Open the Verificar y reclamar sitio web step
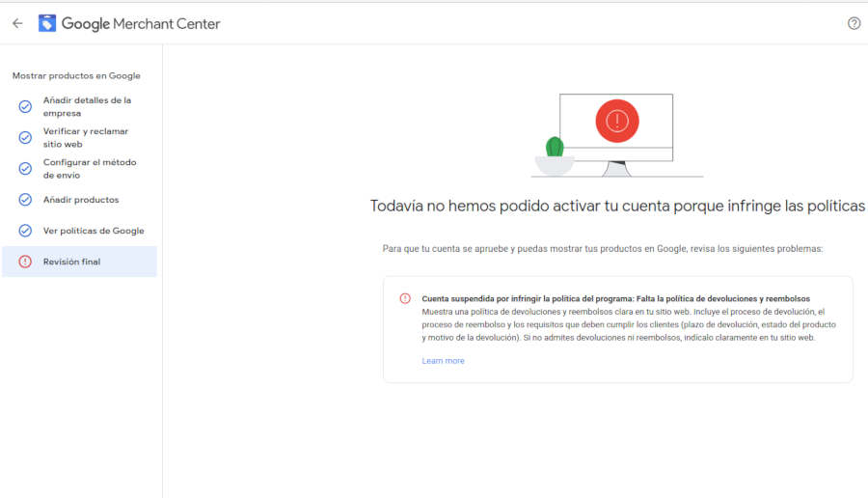Screen dimensions: 868x498 click(x=79, y=137)
